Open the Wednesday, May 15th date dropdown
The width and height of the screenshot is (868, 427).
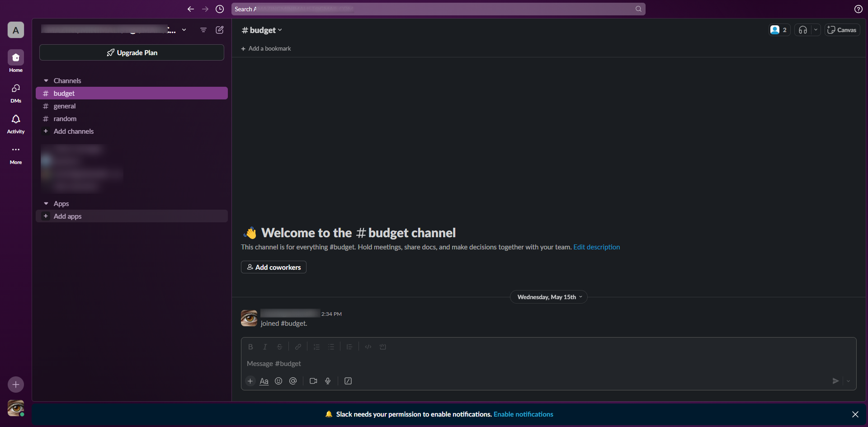pos(549,297)
